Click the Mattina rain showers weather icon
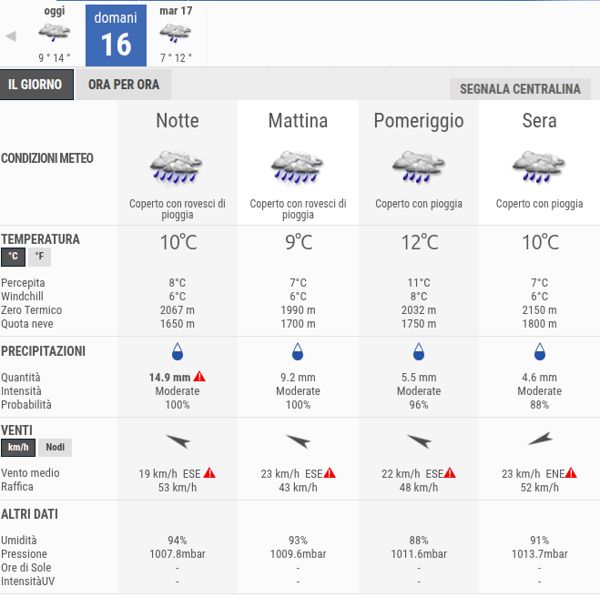This screenshot has width=600, height=597. (297, 166)
